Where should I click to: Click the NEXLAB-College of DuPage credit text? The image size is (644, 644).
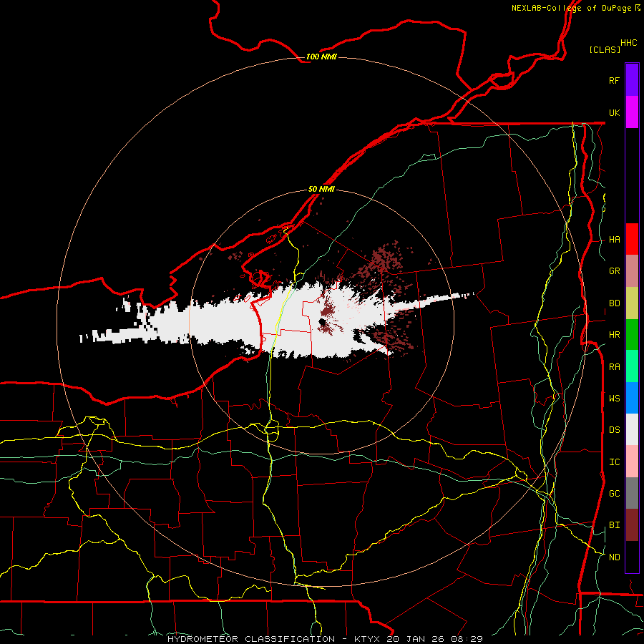tap(571, 8)
